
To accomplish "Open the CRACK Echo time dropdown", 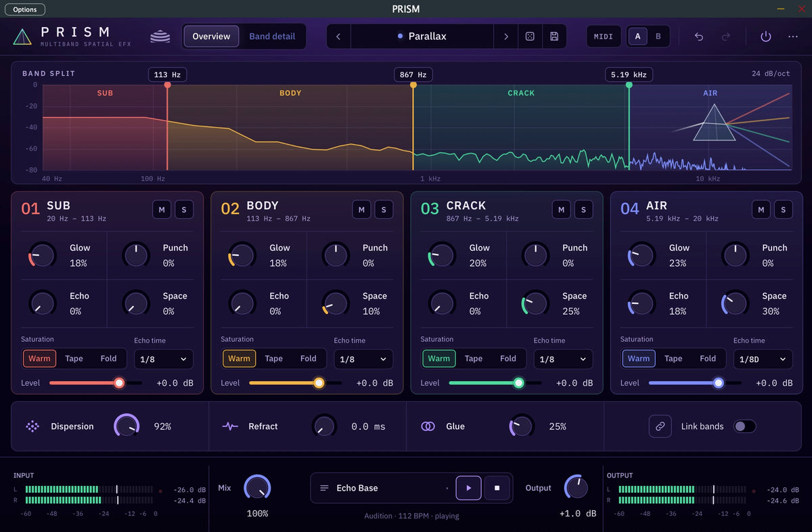I will [563, 359].
